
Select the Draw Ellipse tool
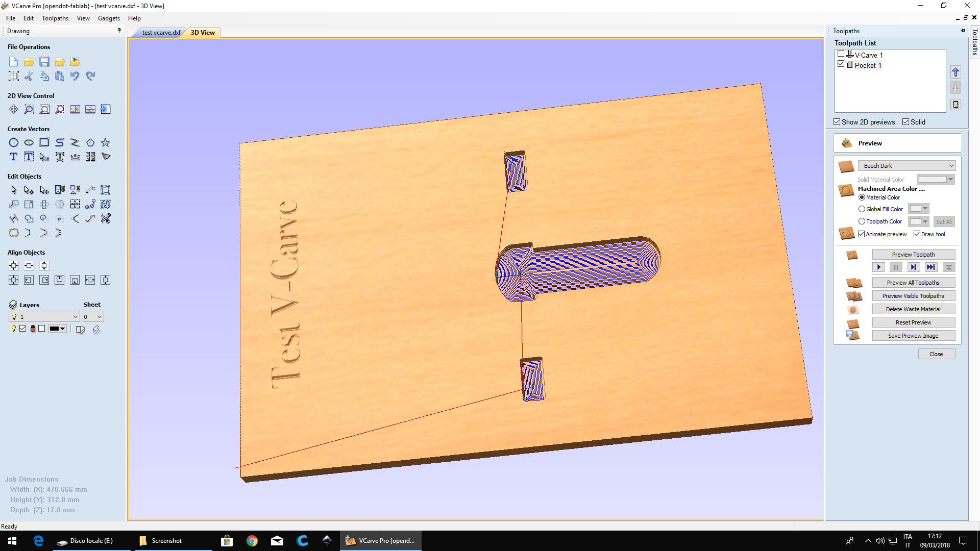click(x=29, y=142)
